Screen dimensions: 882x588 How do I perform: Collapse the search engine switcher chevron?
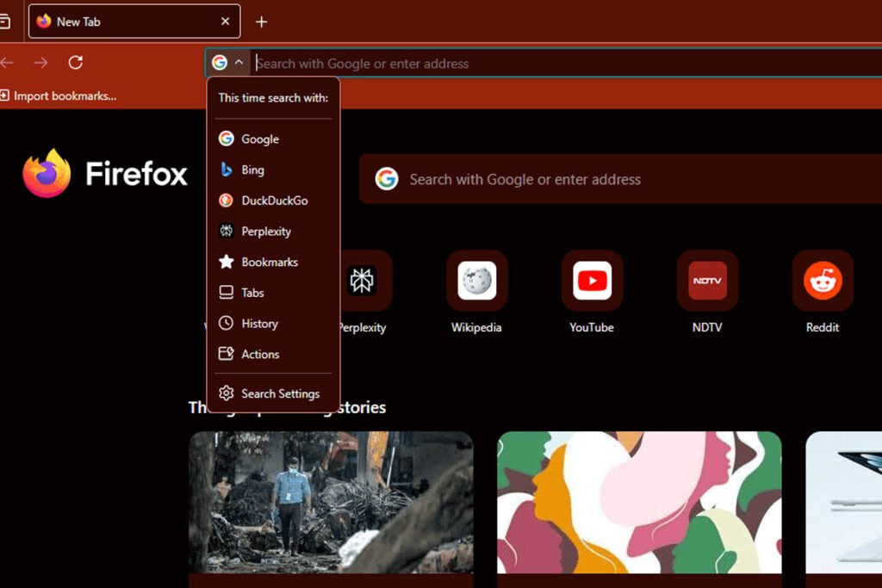click(x=239, y=62)
